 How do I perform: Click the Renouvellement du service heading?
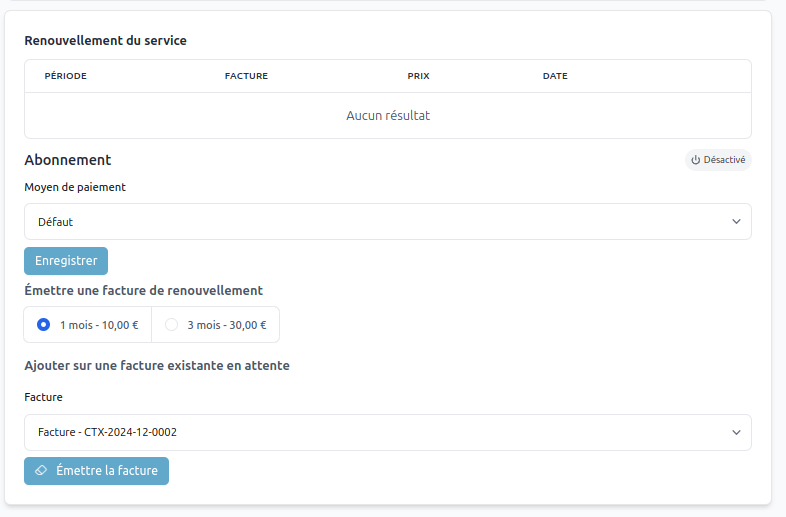pos(105,41)
